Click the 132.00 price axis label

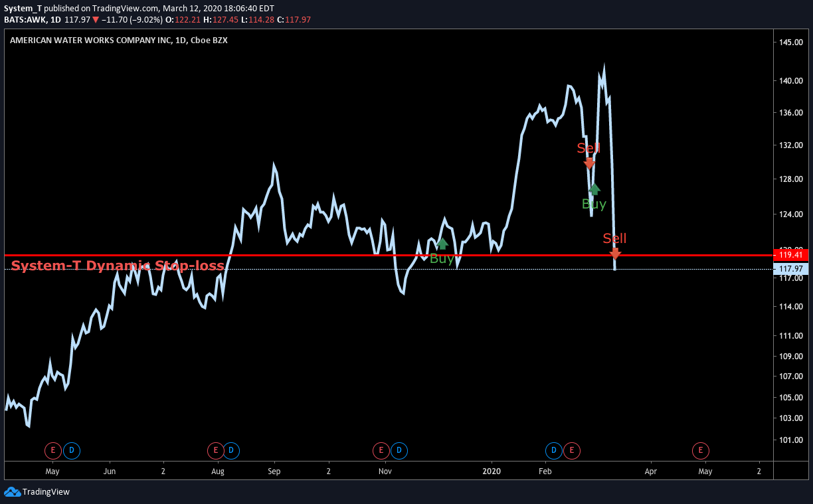pos(792,145)
